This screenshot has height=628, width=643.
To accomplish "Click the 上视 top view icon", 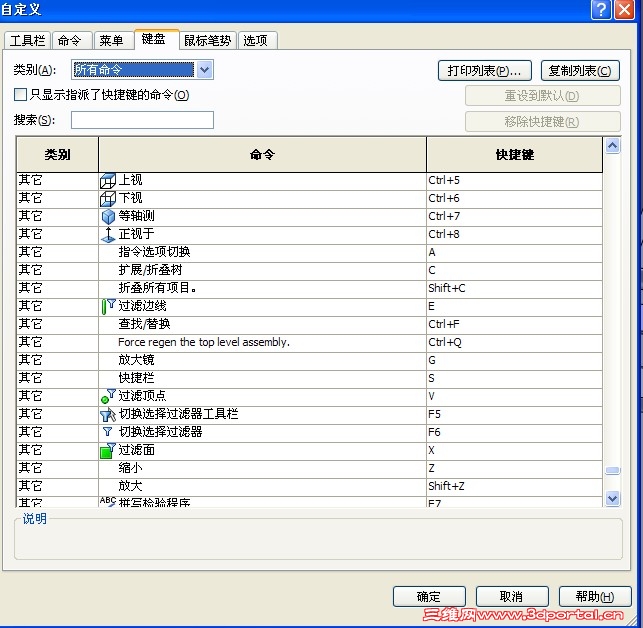I will pos(108,181).
